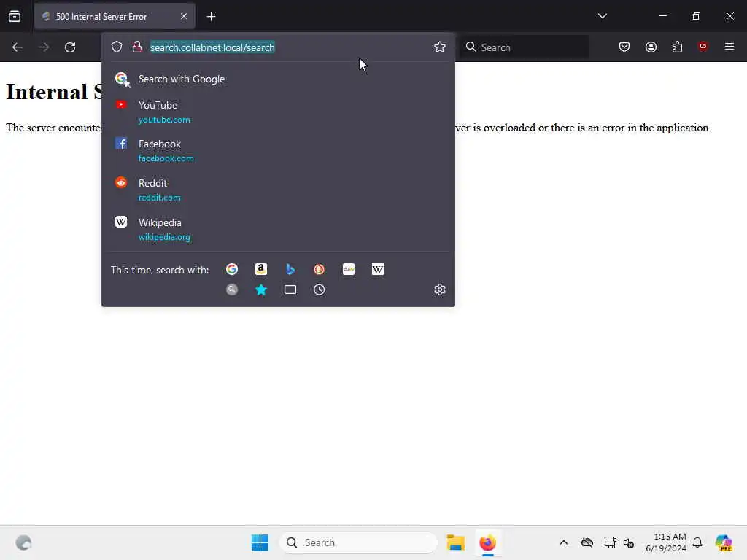Open the Firefox application menu
Viewport: 747px width, 560px height.
point(729,47)
